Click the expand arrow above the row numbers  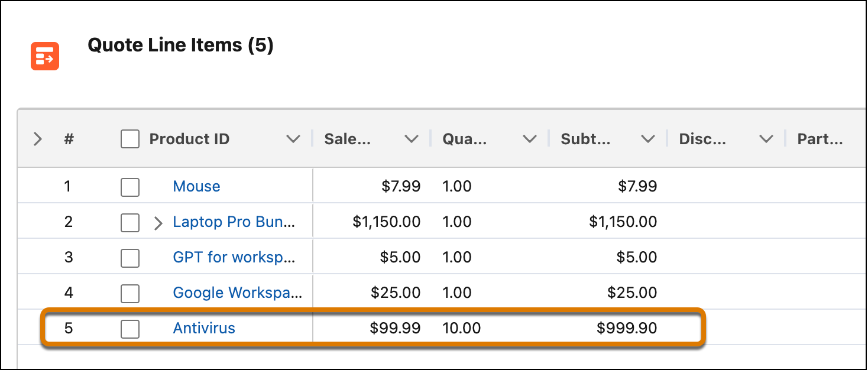point(37,139)
